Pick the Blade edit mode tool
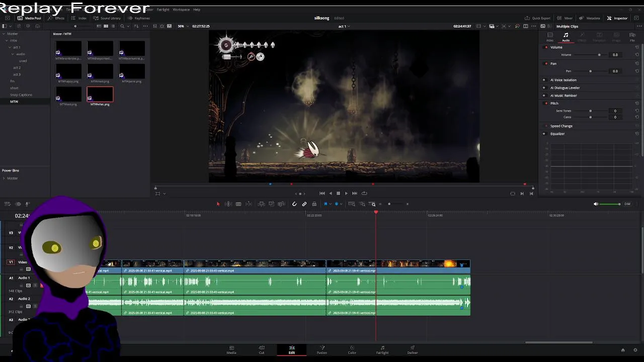Image resolution: width=644 pixels, height=362 pixels. coord(249,204)
